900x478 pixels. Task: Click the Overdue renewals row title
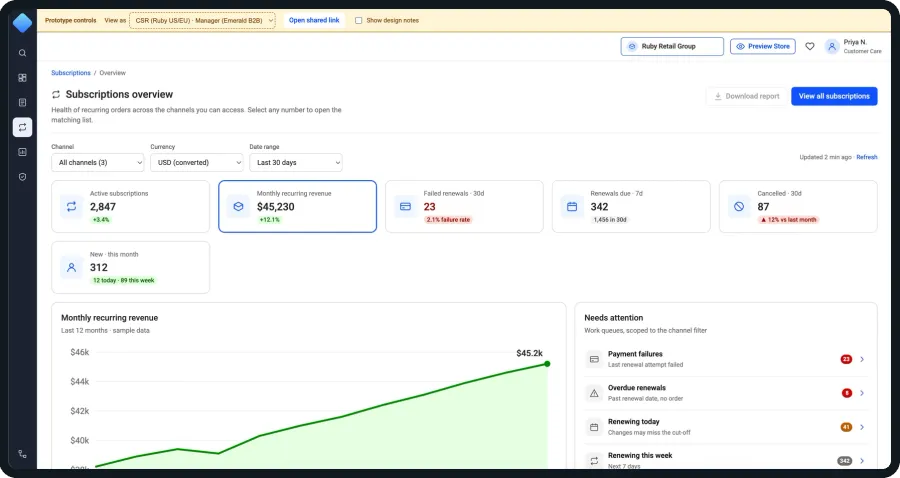[637, 388]
